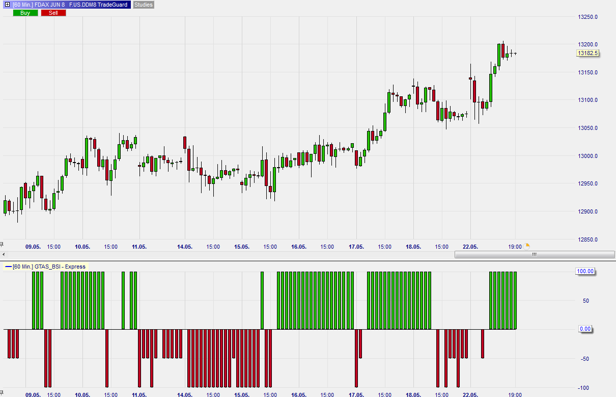
Task: Click the 19:00 time label on price chart
Action: (x=515, y=247)
